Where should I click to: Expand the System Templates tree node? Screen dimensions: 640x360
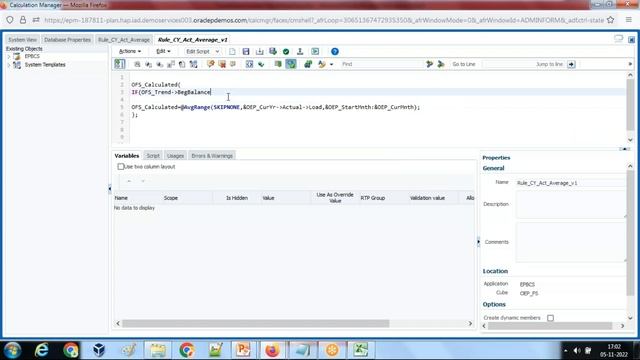pos(9,65)
